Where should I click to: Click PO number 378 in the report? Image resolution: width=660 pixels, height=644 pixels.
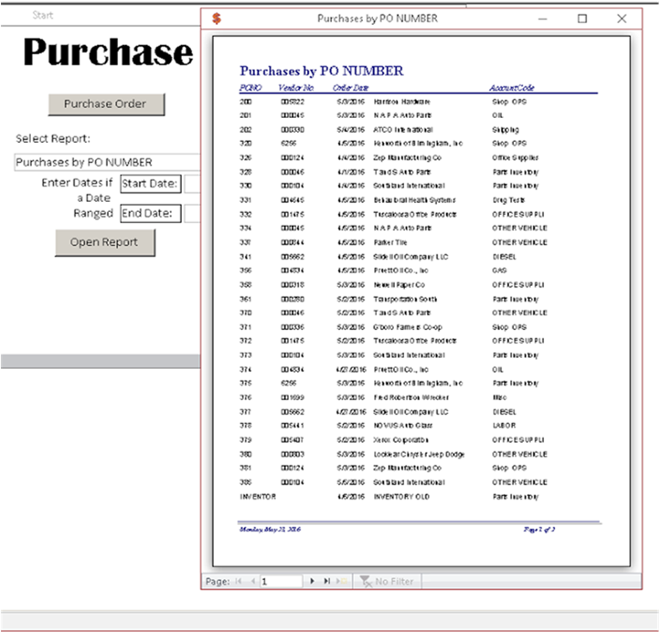[x=246, y=426]
